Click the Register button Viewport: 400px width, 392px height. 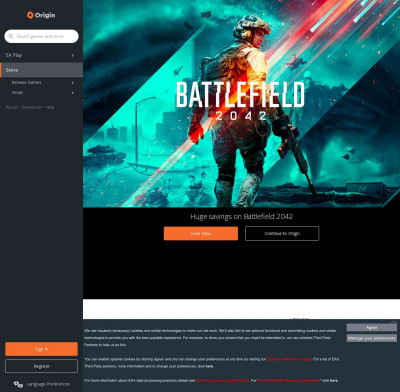[x=41, y=366]
